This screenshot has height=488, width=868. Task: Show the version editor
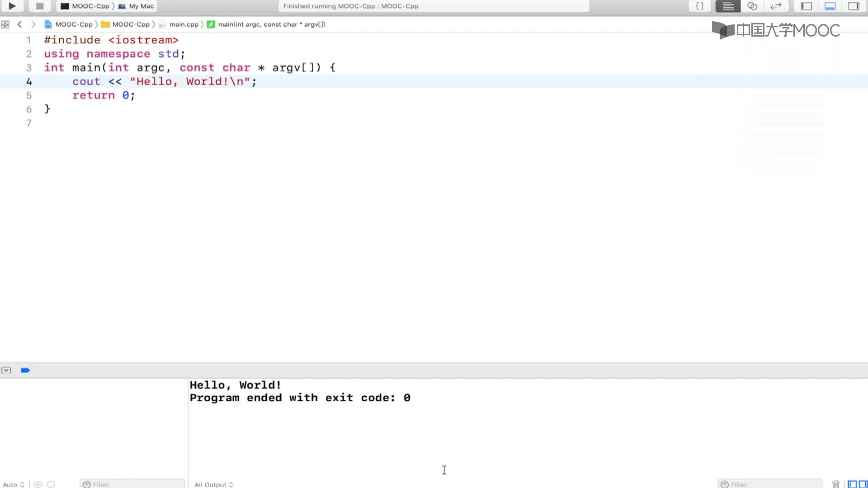click(x=776, y=6)
